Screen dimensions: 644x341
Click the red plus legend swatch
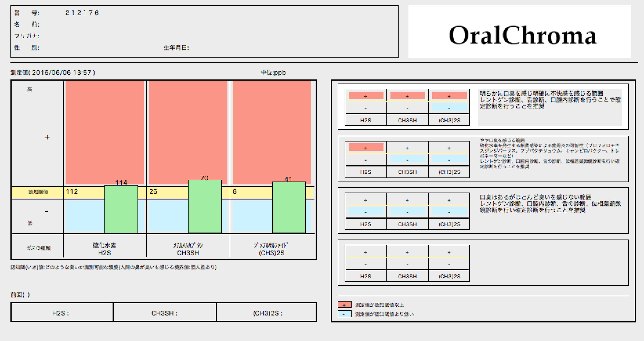(x=344, y=304)
